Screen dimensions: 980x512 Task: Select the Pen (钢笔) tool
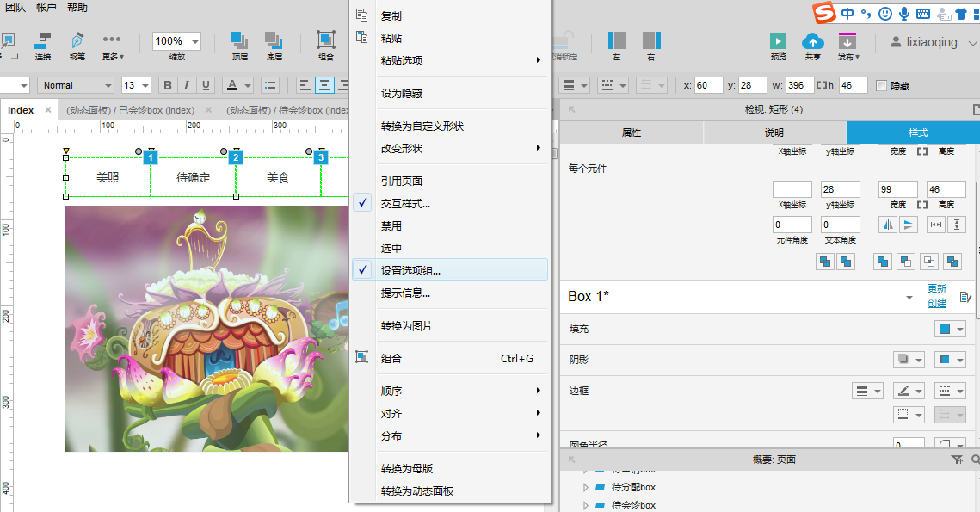pyautogui.click(x=77, y=46)
